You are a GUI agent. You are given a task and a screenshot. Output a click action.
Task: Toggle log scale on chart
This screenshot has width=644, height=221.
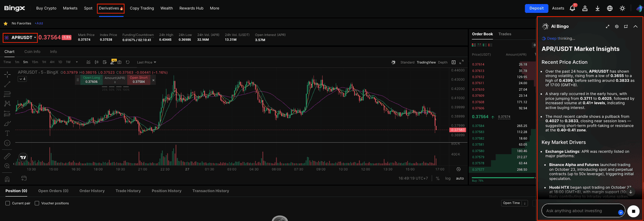point(448,178)
